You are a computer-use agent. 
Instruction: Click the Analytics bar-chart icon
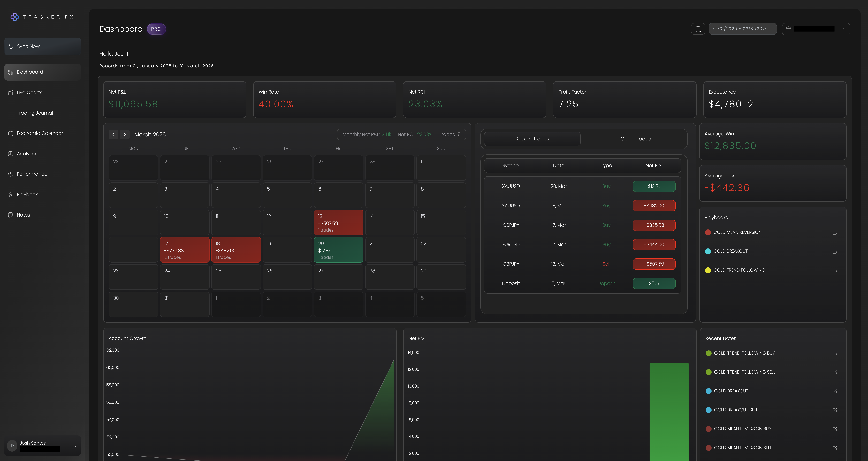click(x=10, y=153)
